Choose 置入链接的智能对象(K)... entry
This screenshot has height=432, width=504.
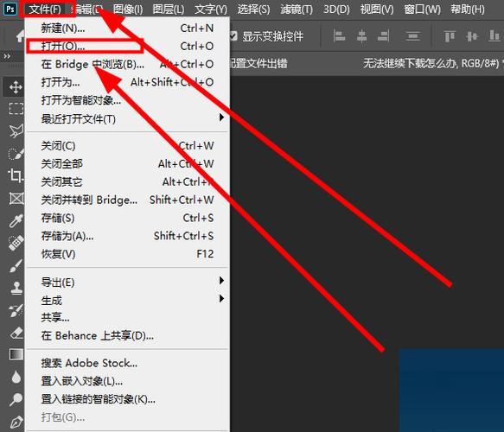pyautogui.click(x=127, y=399)
